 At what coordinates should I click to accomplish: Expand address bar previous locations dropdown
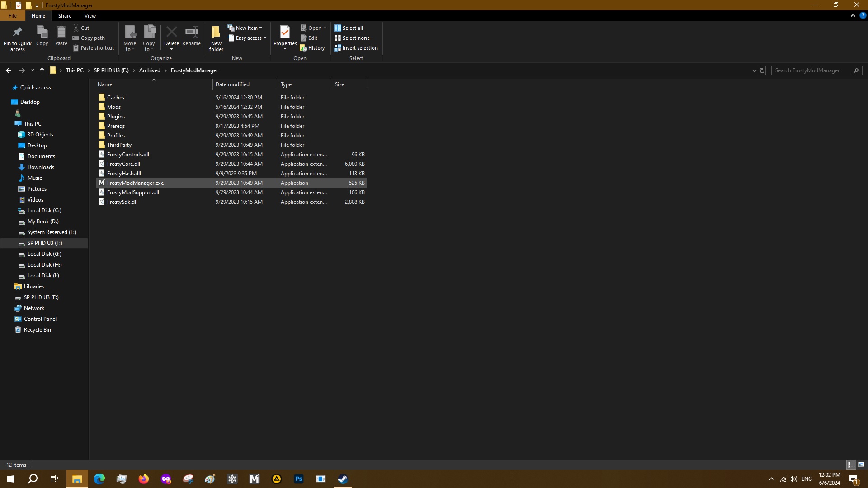(x=754, y=70)
